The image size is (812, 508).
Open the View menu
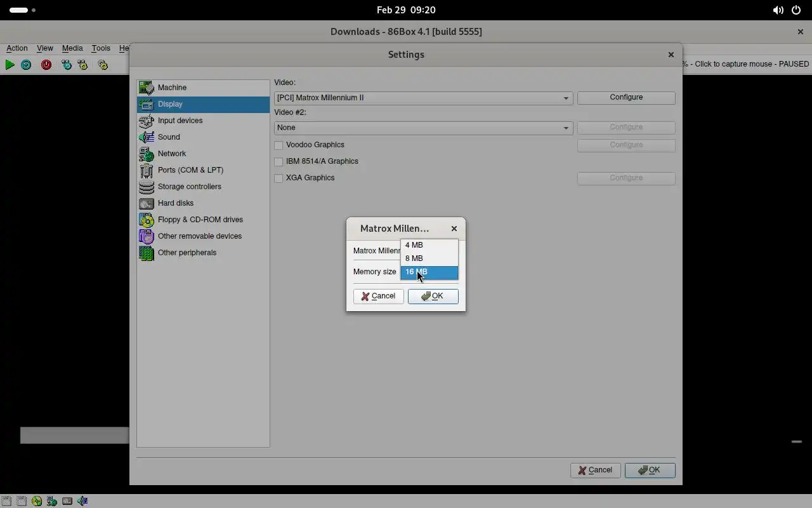pos(45,48)
